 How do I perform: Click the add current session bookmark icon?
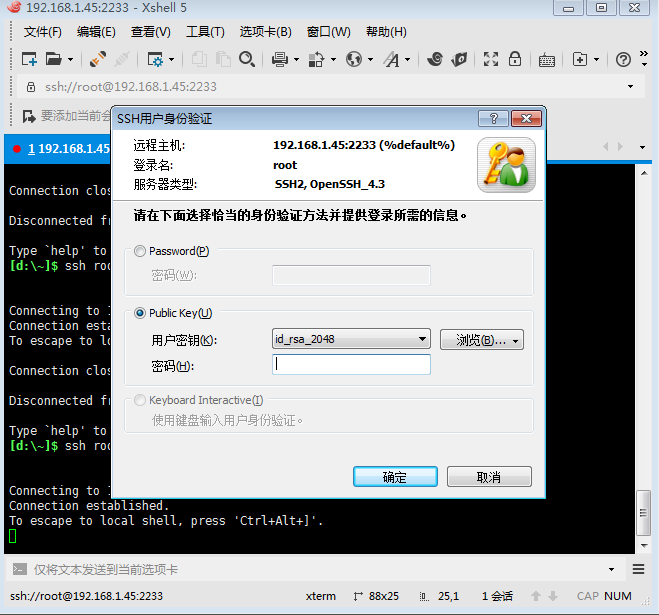pos(29,116)
